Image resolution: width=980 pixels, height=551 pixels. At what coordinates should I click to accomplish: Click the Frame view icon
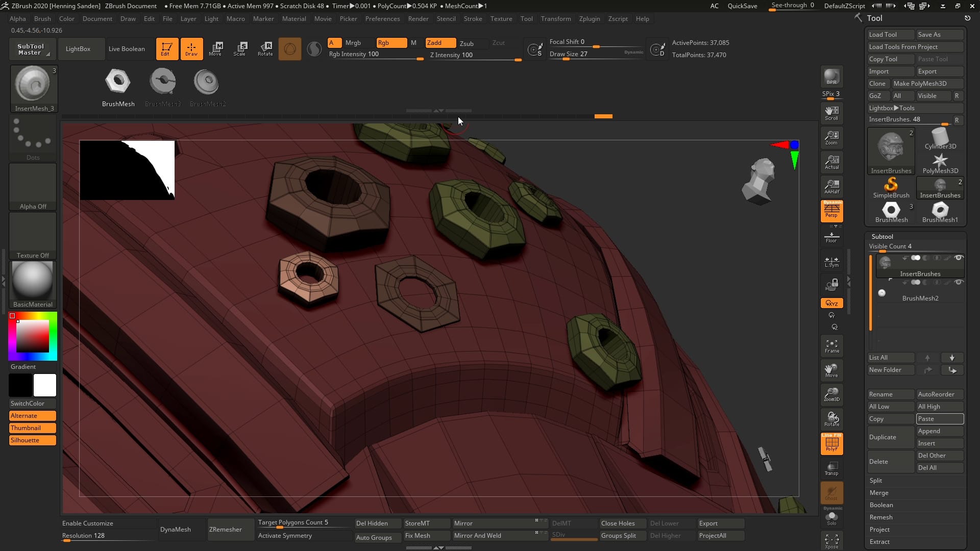tap(831, 346)
